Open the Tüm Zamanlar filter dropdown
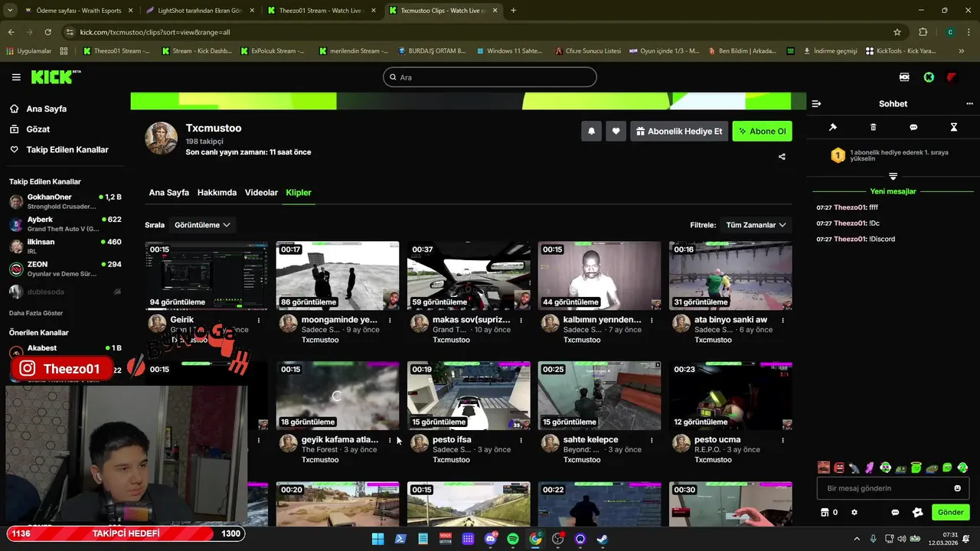 pyautogui.click(x=756, y=225)
